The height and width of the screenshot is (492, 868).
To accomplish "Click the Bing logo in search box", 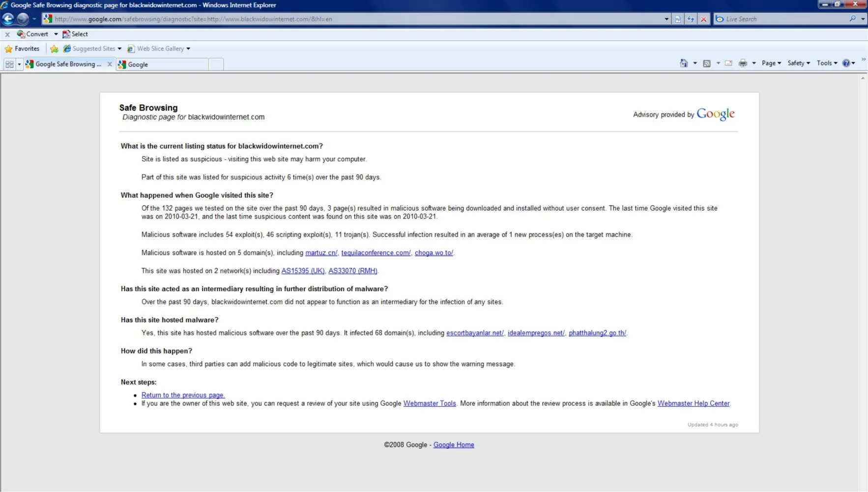I will pos(720,19).
